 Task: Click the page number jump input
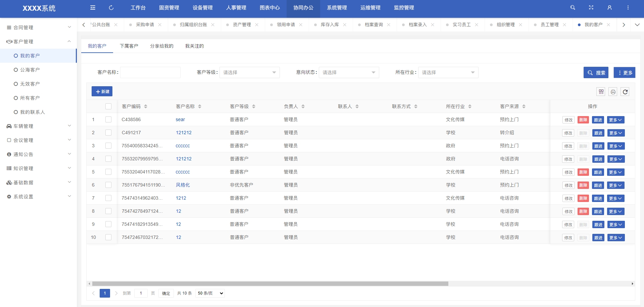click(x=141, y=293)
